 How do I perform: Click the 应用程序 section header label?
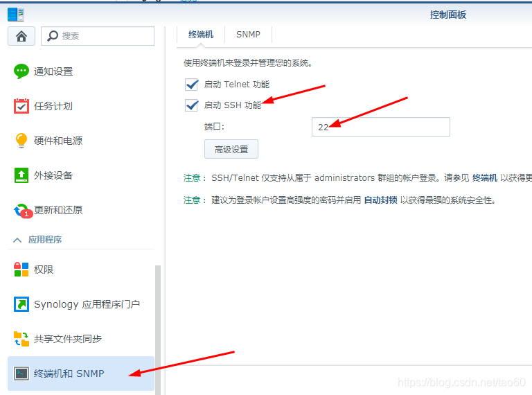tap(45, 240)
